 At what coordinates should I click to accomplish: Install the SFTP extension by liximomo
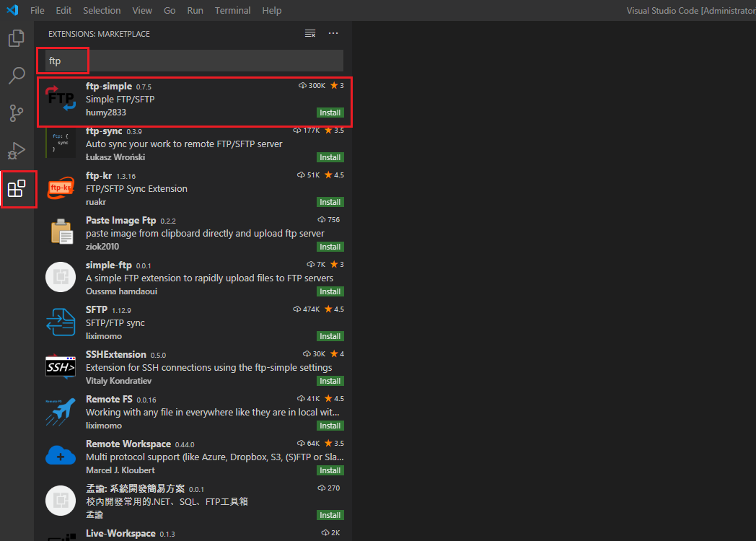[x=330, y=336]
